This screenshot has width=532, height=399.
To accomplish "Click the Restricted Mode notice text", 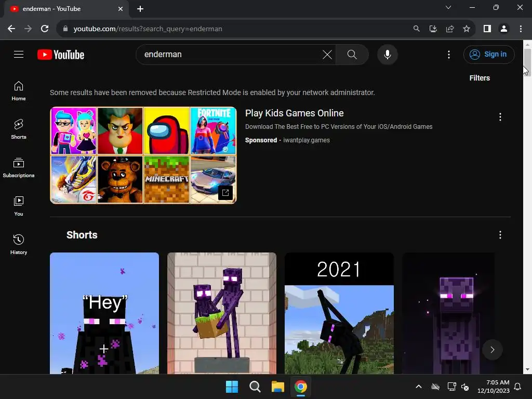I will (x=212, y=92).
